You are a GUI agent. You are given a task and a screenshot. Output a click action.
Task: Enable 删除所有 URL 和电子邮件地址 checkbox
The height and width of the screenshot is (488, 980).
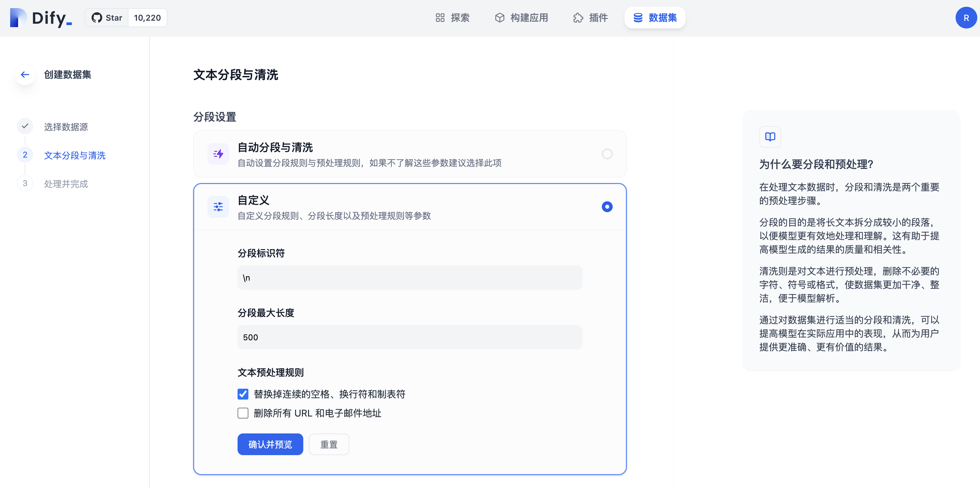point(243,413)
